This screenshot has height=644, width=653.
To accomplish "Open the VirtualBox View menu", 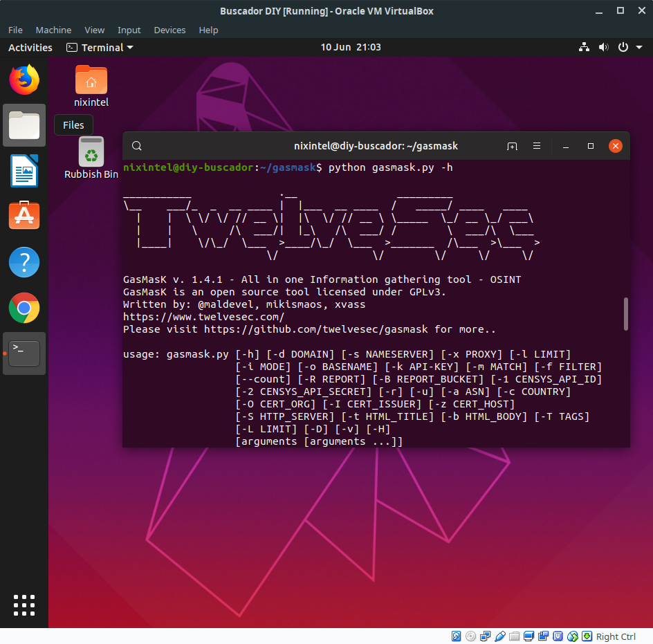I will (95, 30).
